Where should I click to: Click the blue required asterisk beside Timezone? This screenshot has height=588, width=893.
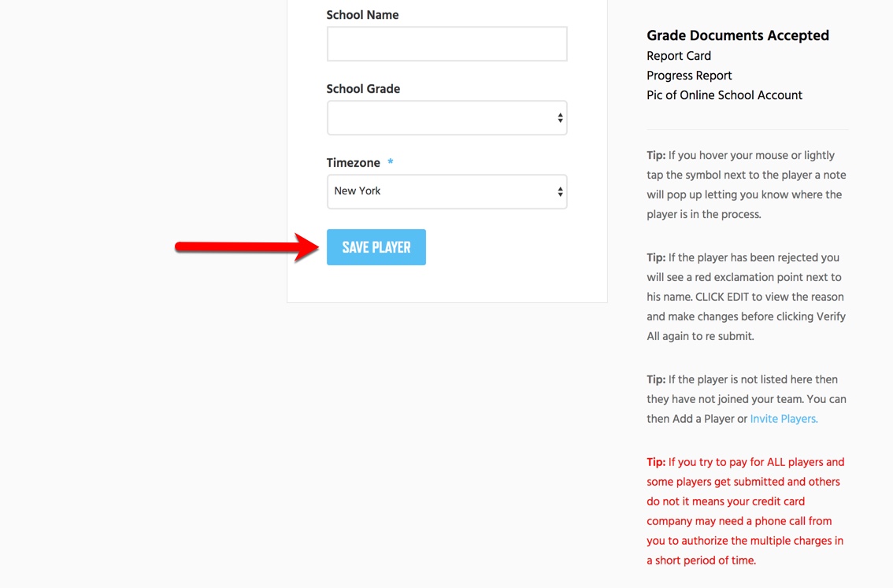coord(390,161)
